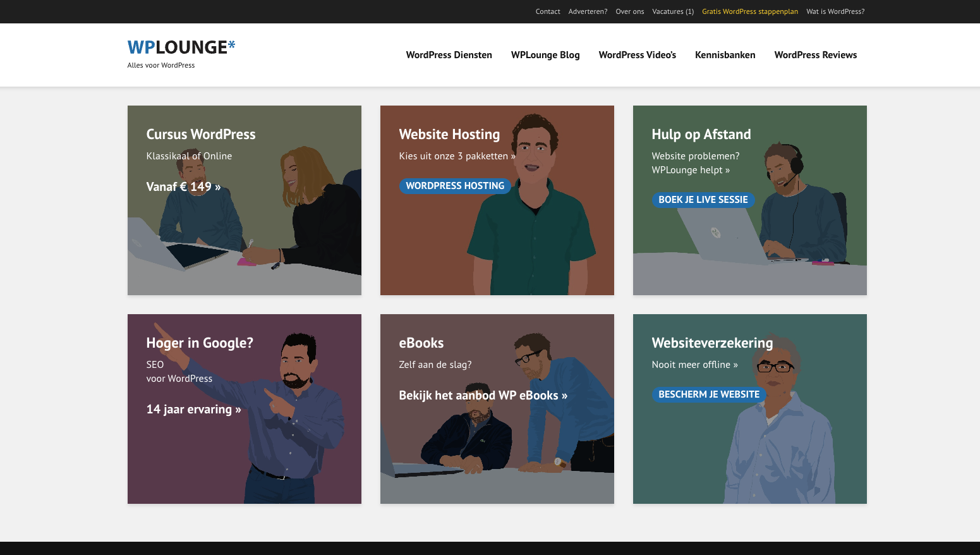Open Kennisbanken menu item

coord(725,55)
